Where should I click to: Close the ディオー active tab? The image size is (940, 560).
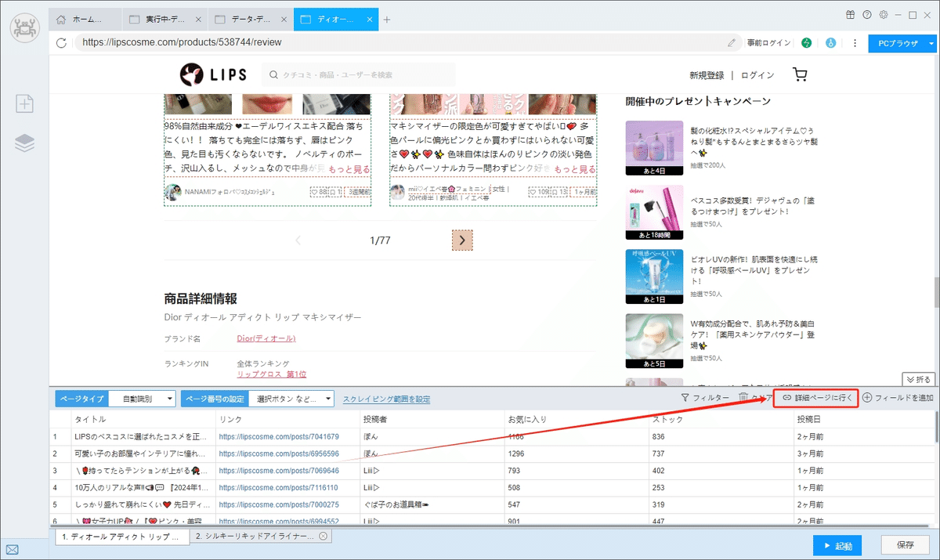click(x=369, y=19)
